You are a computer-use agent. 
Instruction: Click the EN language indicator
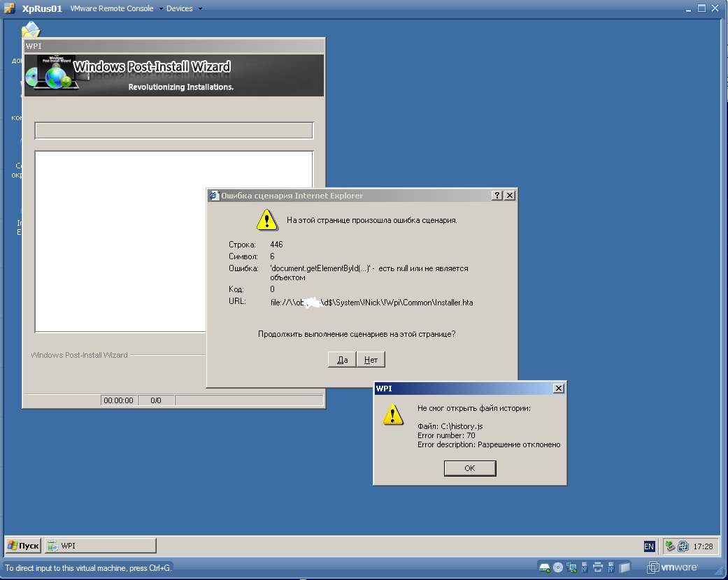pos(649,546)
